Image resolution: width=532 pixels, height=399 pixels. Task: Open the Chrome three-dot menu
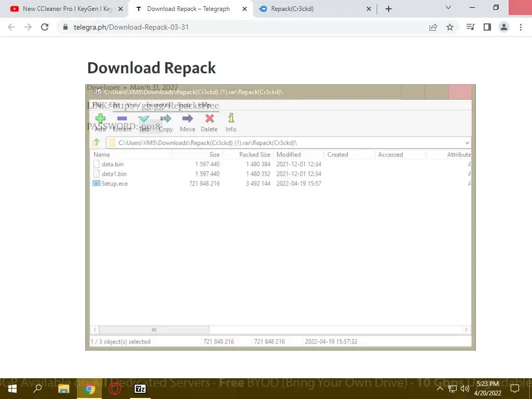point(521,27)
